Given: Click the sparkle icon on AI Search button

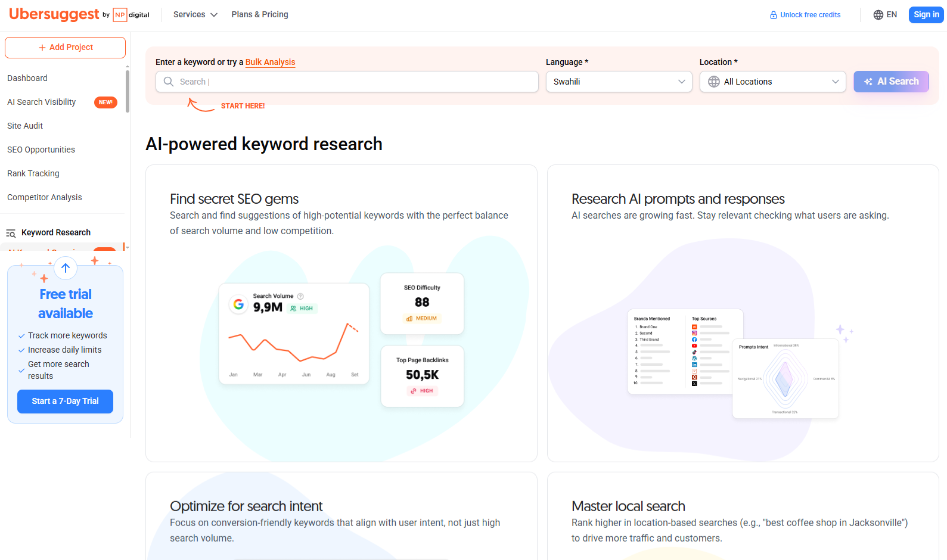Looking at the screenshot, I should 868,82.
